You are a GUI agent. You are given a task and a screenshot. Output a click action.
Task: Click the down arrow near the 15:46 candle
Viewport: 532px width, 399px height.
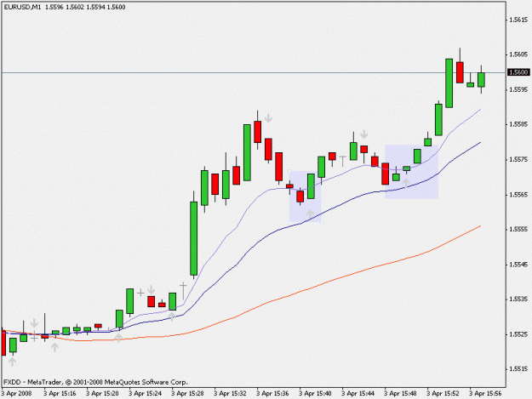click(364, 134)
